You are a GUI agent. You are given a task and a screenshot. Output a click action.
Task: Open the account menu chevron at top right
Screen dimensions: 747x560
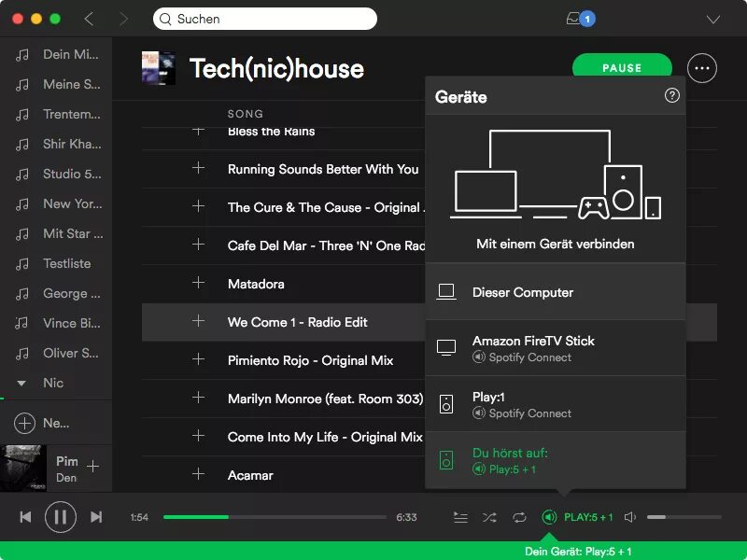(x=712, y=18)
